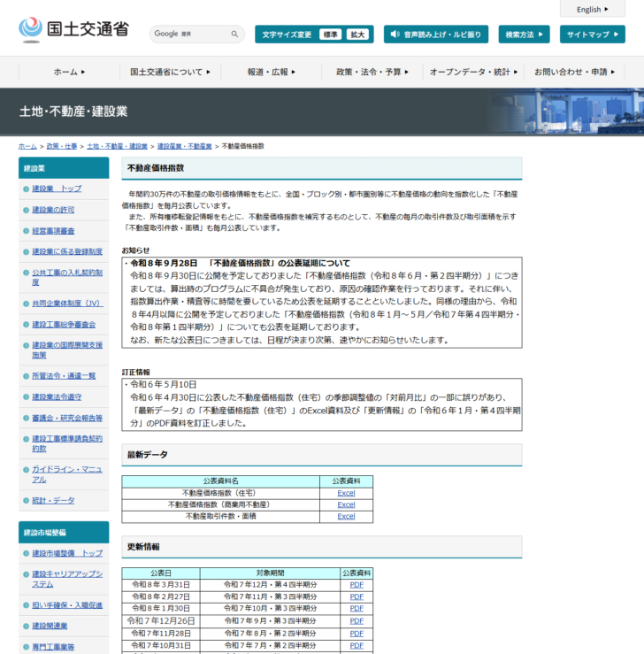This screenshot has height=654, width=644.
Task: Open sidebar link 建設工事紛争審査会
Action: pos(64,324)
